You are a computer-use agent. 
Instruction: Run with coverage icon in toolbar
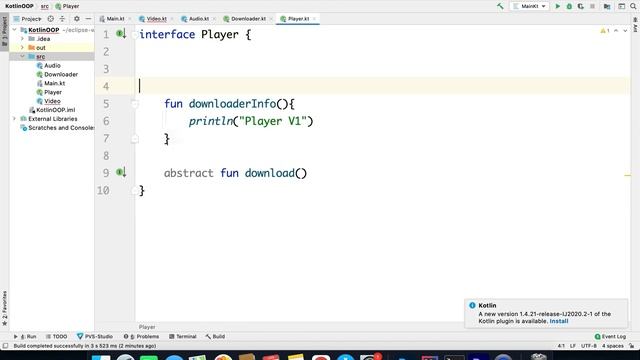[x=580, y=6]
